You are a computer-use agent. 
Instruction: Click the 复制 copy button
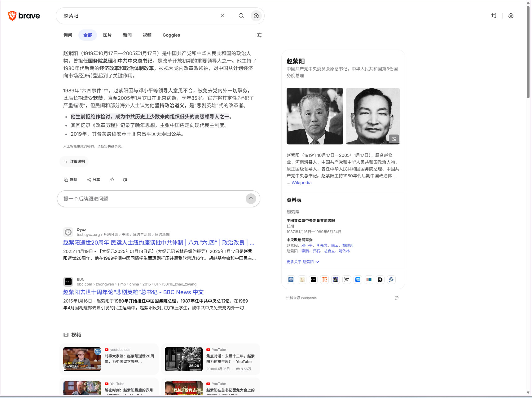(x=70, y=180)
